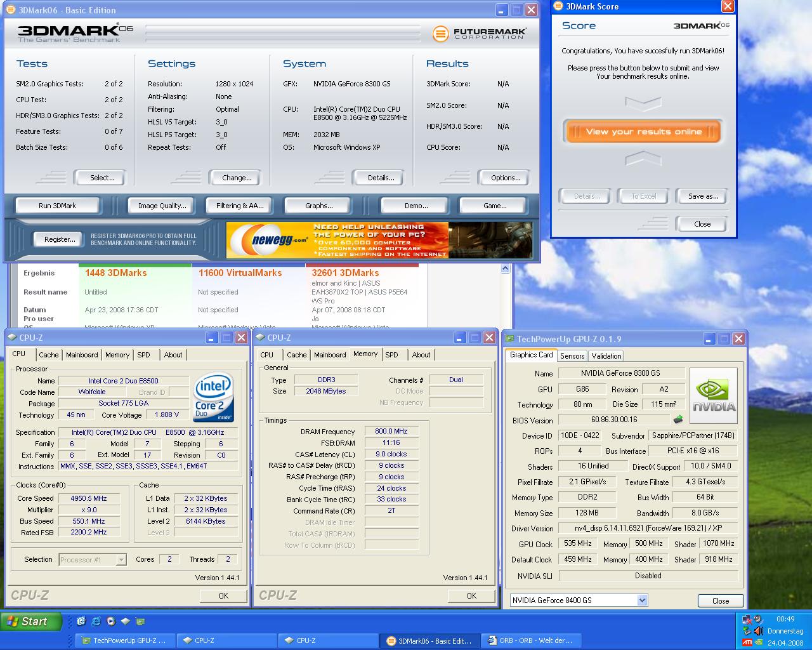Click Save as... in 3DMark Score

point(703,196)
